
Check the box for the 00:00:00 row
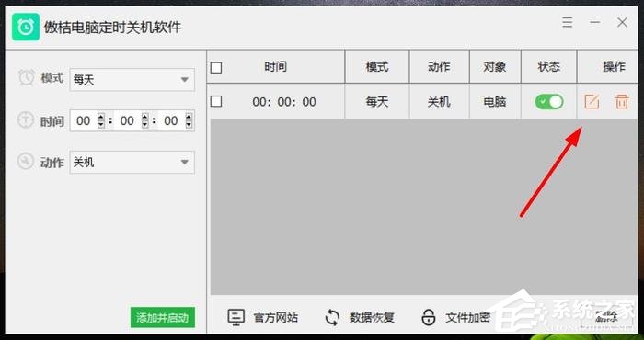pos(216,101)
